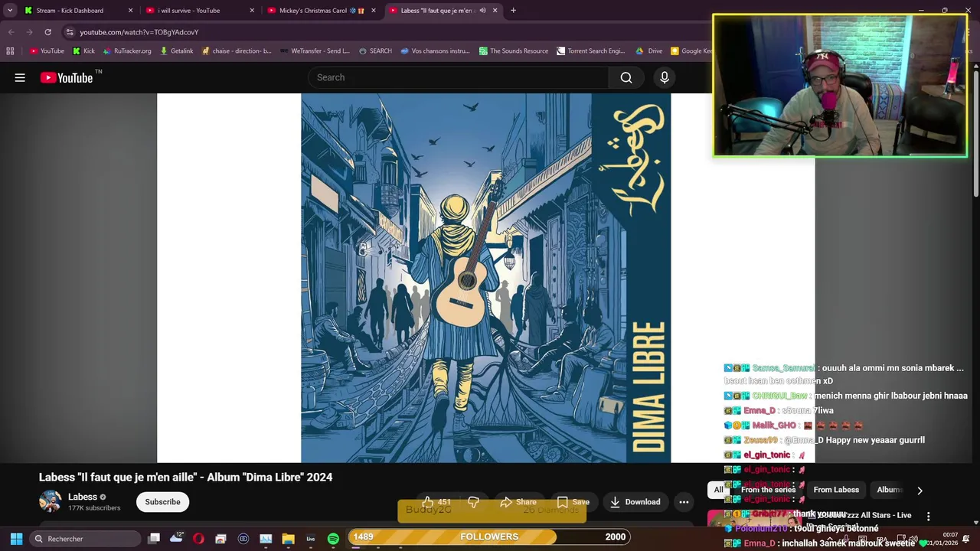Click the taskbar Rechercher search box
Screen dimensions: 980x551
83,539
